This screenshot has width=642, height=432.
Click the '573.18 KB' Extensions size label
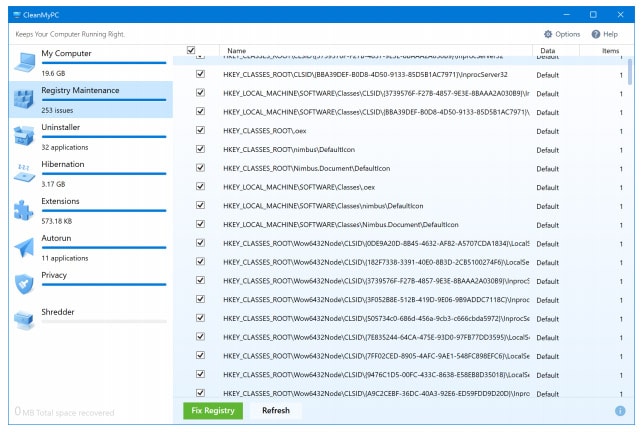point(57,221)
